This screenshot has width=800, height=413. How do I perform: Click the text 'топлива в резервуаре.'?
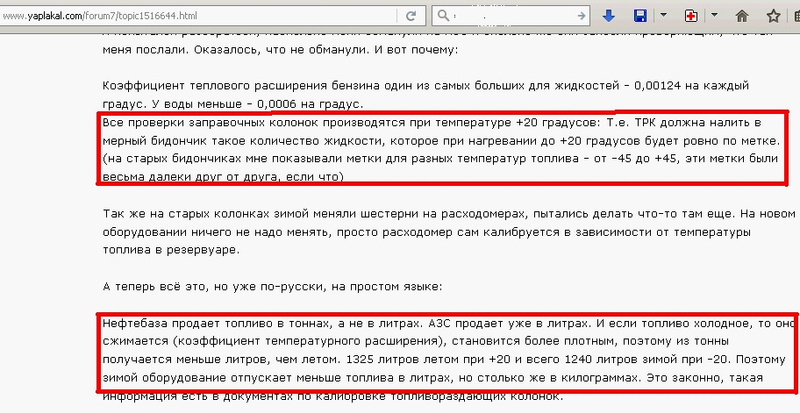[171, 251]
